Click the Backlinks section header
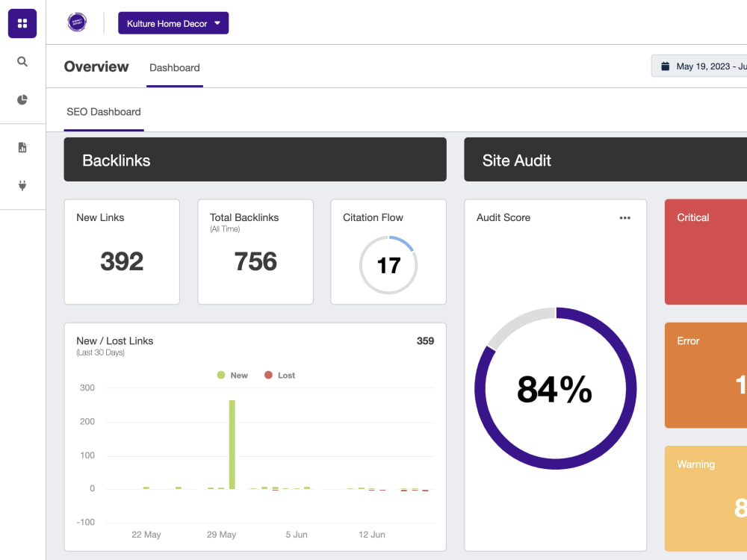Viewport: 747px width, 560px height. [x=255, y=160]
